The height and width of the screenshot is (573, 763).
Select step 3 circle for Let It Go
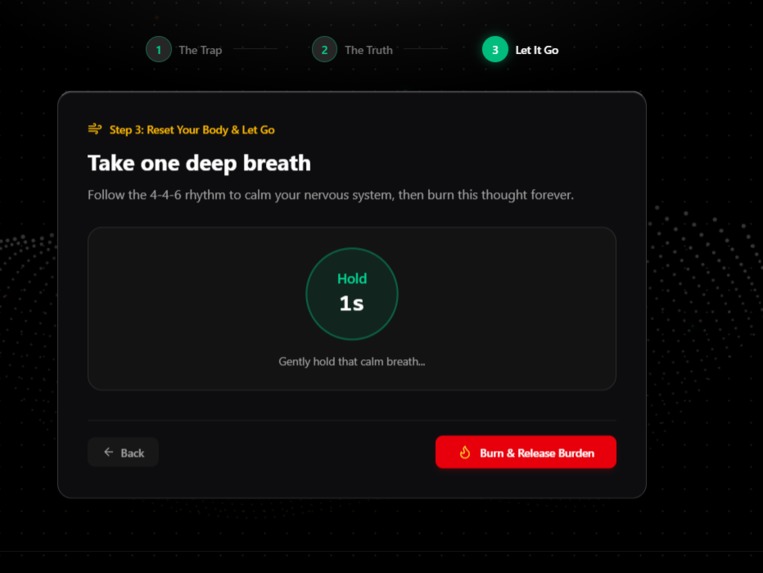pos(495,50)
